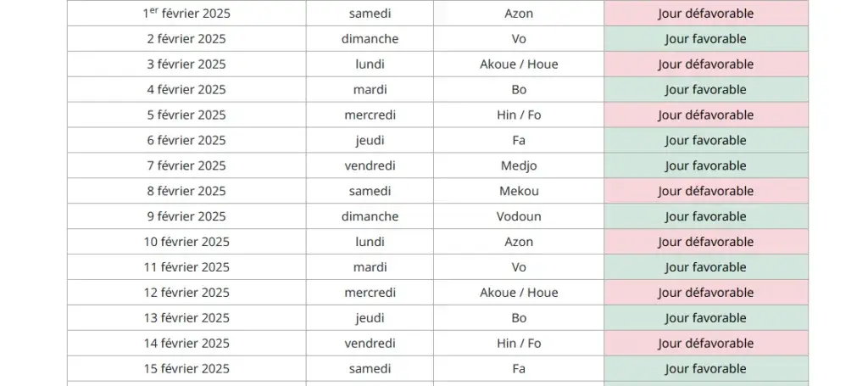Select the 'vendredi' cell for 7 février
The width and height of the screenshot is (868, 386).
pos(370,166)
